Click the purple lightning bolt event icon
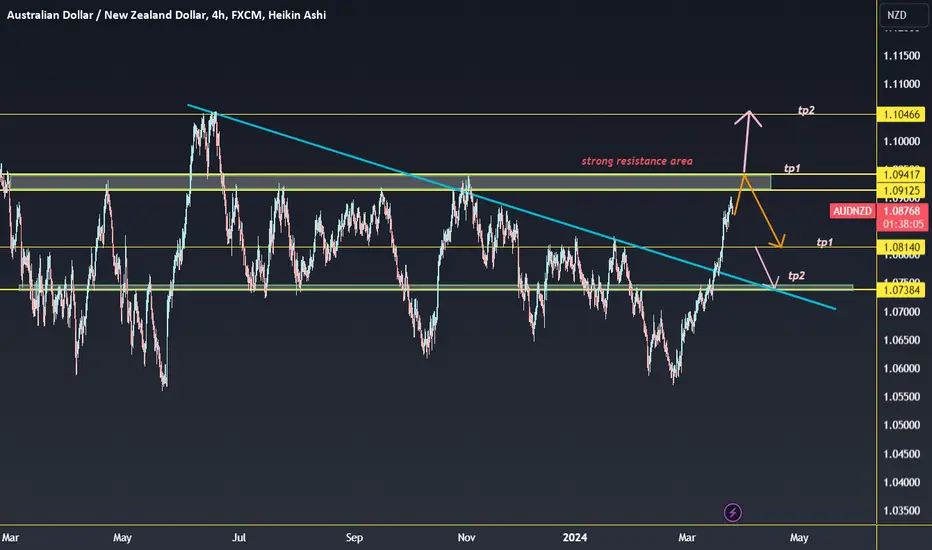 732,512
